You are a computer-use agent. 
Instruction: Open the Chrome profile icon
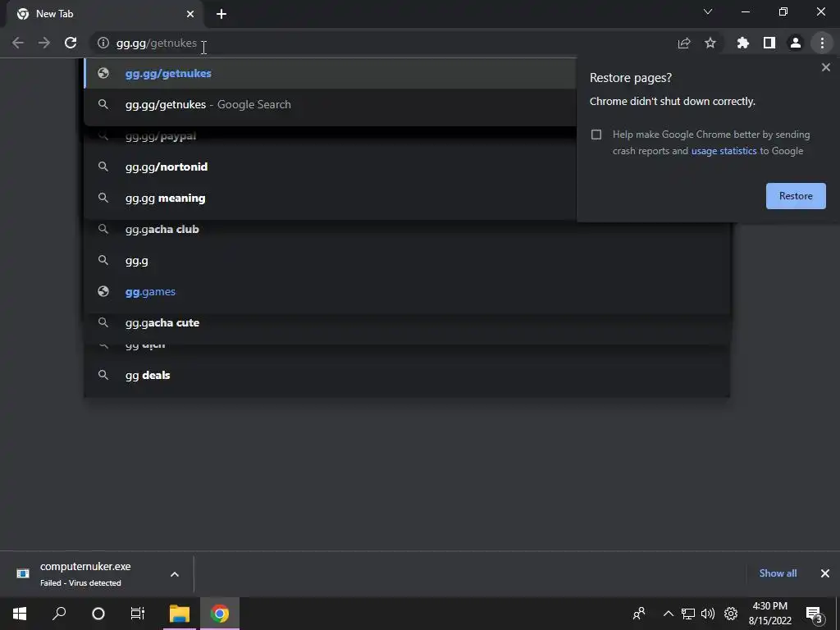point(796,43)
